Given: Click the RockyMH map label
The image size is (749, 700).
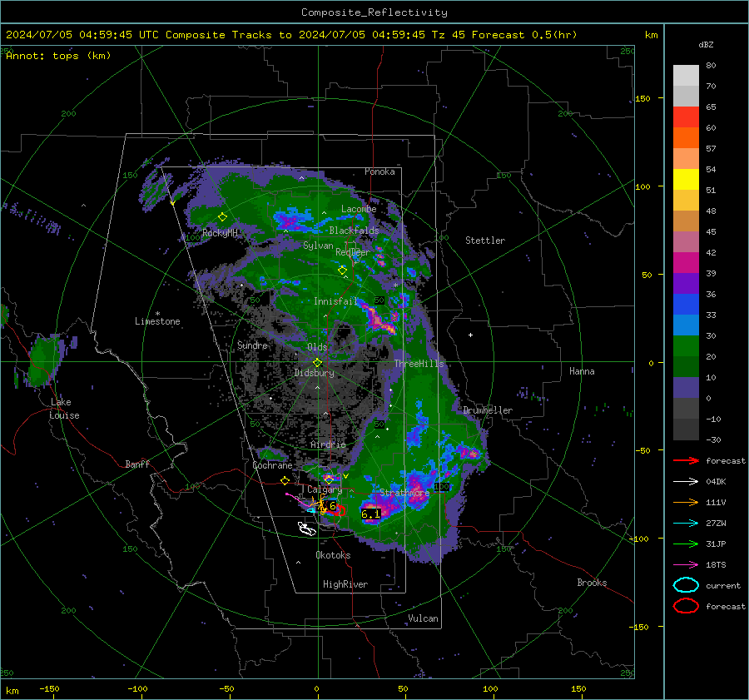Looking at the screenshot, I should click(x=220, y=233).
